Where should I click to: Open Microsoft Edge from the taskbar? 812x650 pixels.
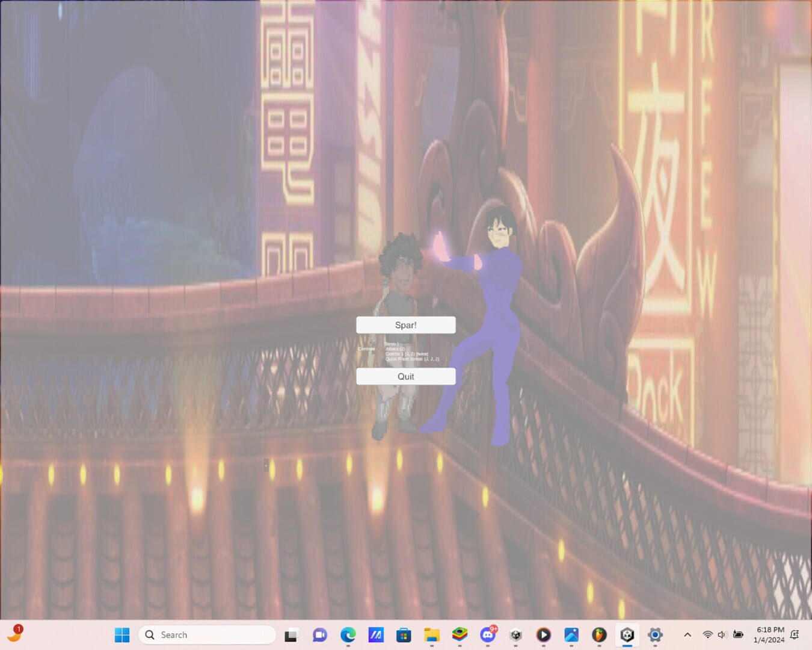[x=348, y=634]
